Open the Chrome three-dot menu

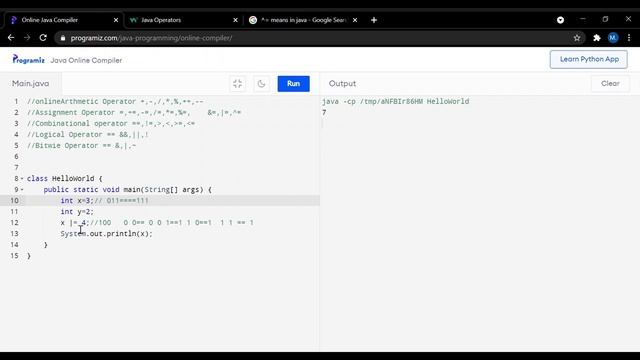tap(629, 38)
